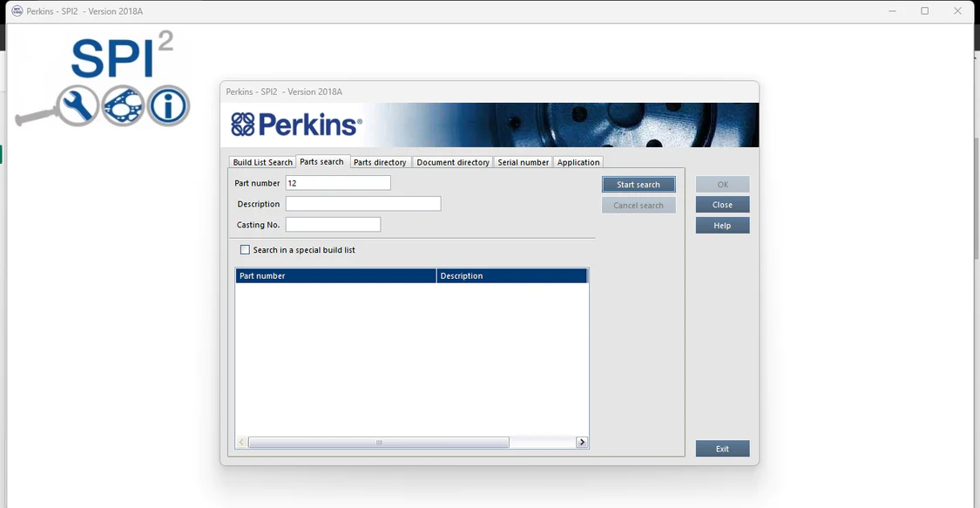Click the Casting No. text field
The image size is (980, 508).
coord(333,225)
